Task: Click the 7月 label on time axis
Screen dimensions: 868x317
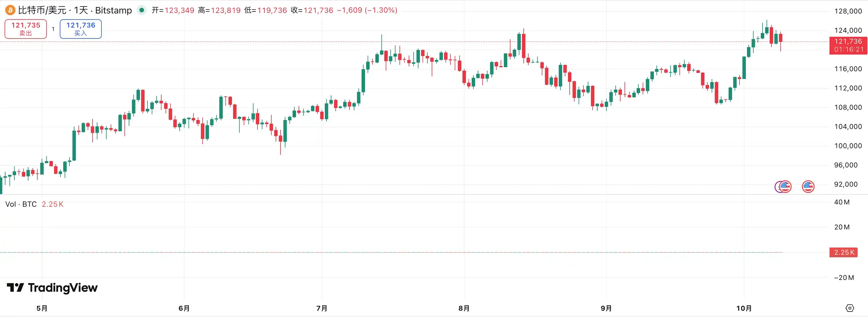Action: coord(322,308)
